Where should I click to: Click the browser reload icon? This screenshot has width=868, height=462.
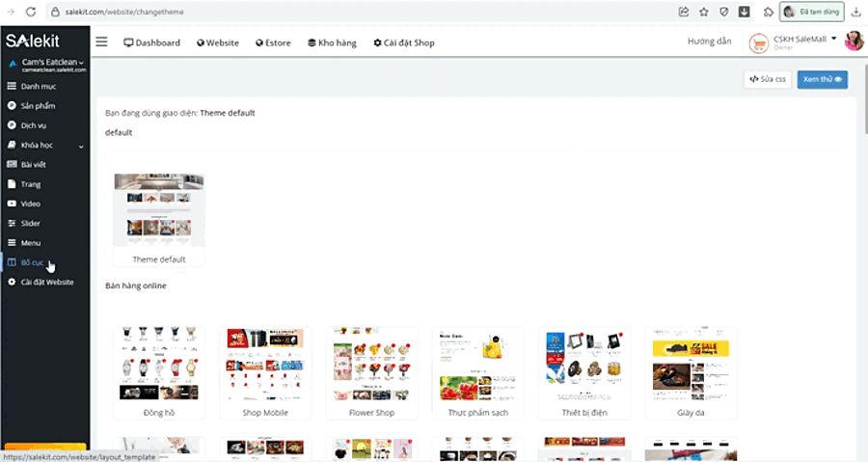pyautogui.click(x=31, y=12)
